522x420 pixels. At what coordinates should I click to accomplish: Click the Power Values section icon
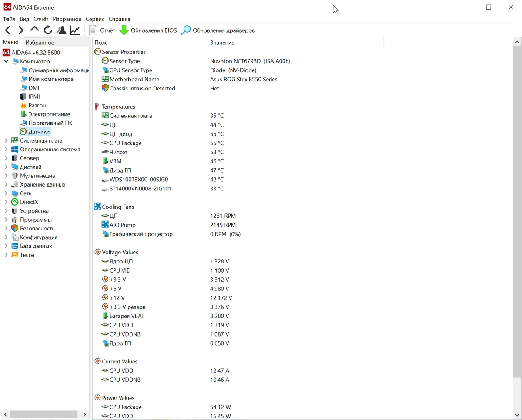click(x=97, y=398)
